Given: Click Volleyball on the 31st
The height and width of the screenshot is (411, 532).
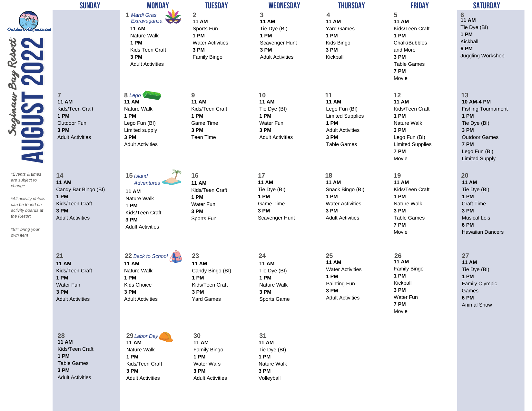Looking at the screenshot, I should pyautogui.click(x=270, y=378).
